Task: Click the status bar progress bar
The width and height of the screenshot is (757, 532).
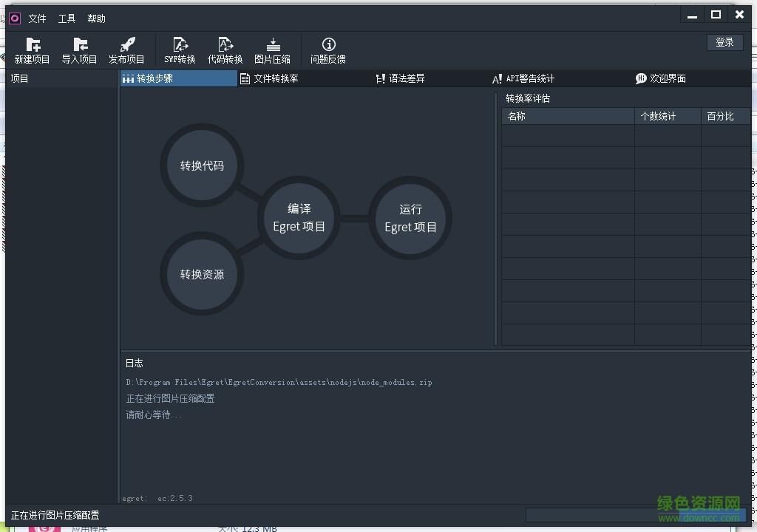Action: (636, 515)
